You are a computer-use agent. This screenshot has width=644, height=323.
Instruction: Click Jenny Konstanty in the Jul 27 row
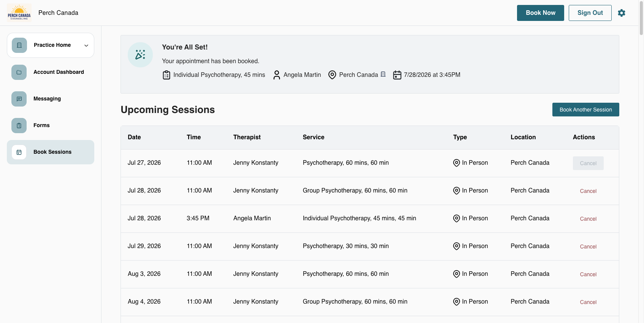[256, 163]
